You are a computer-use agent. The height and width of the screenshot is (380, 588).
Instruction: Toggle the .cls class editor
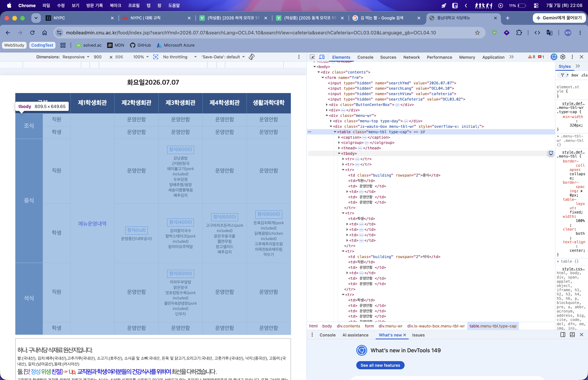click(x=584, y=75)
